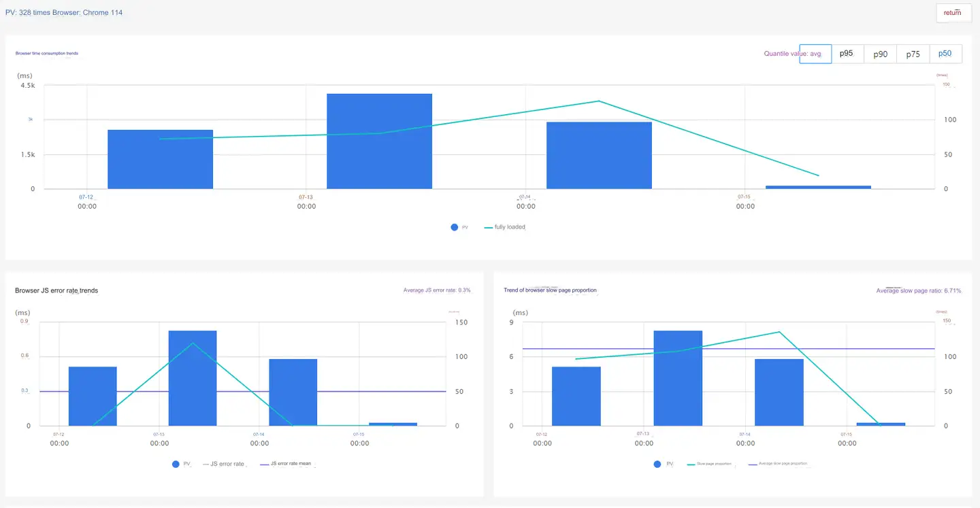Screen dimensions: 980x508
Task: Choose the p75 quantile tab
Action: click(913, 54)
